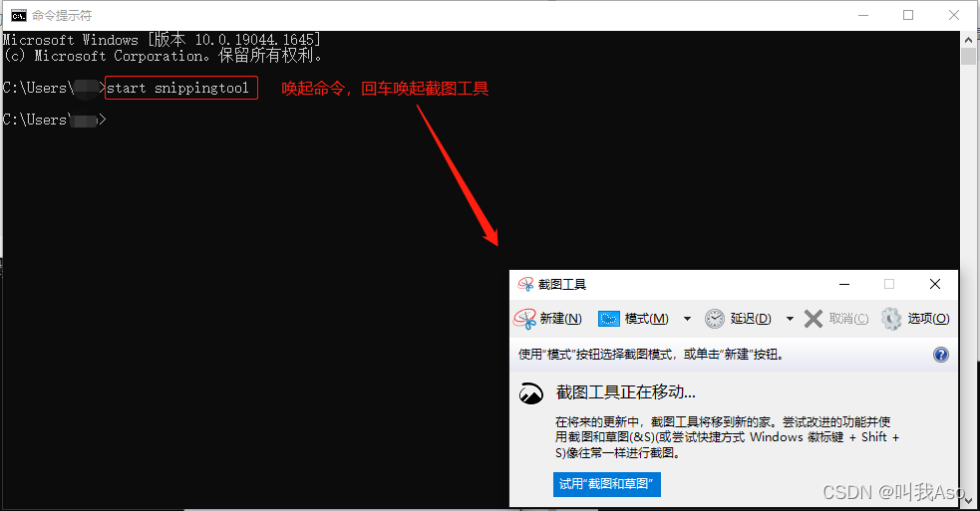Expand the Delay (延迟) dropdown arrow
The image size is (980, 511).
(790, 319)
